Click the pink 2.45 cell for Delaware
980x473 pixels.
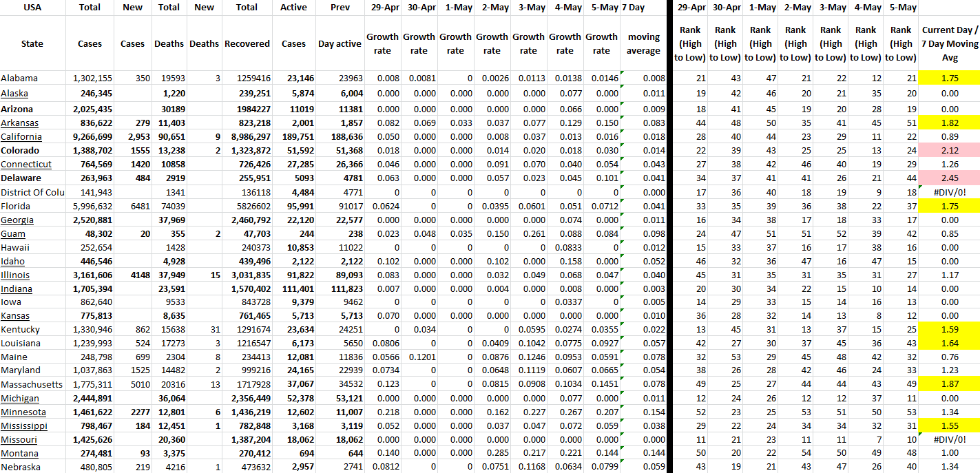pyautogui.click(x=949, y=178)
